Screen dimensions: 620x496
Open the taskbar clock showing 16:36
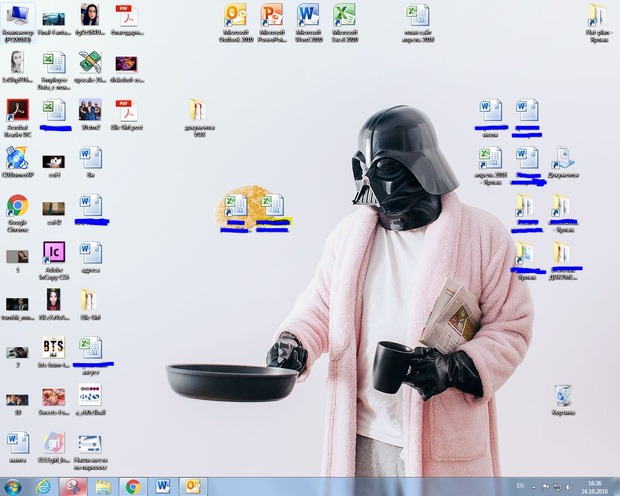594,487
